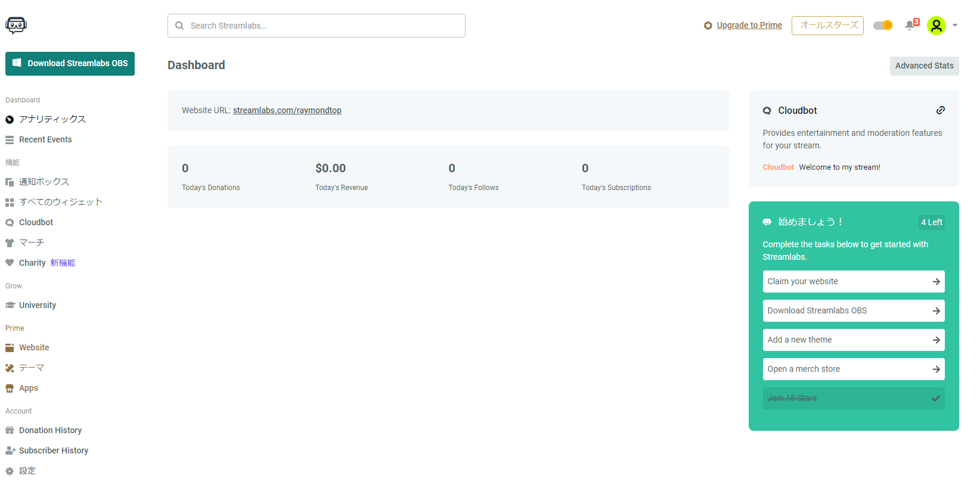Click the Advanced Stats button
This screenshot has width=980, height=485.
click(924, 66)
